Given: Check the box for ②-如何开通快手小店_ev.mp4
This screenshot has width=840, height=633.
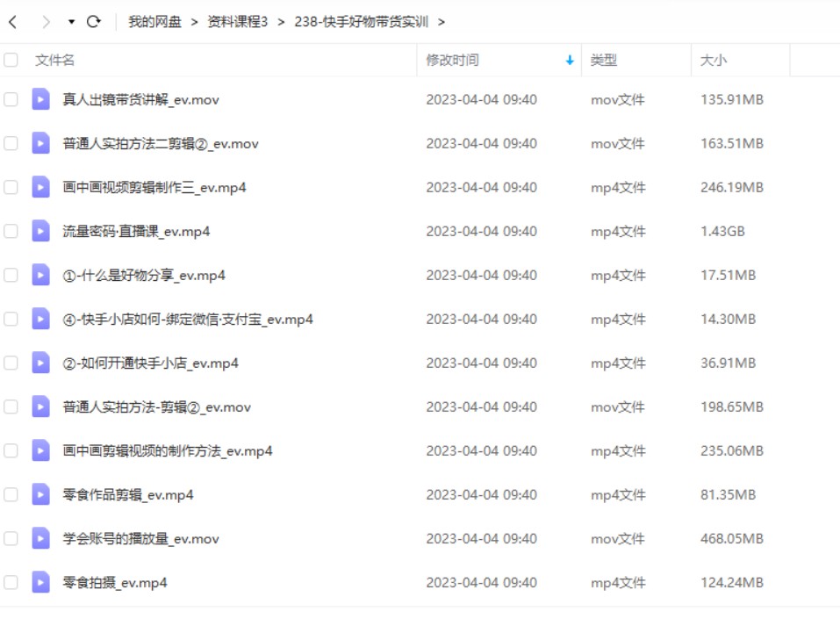Looking at the screenshot, I should (x=11, y=363).
